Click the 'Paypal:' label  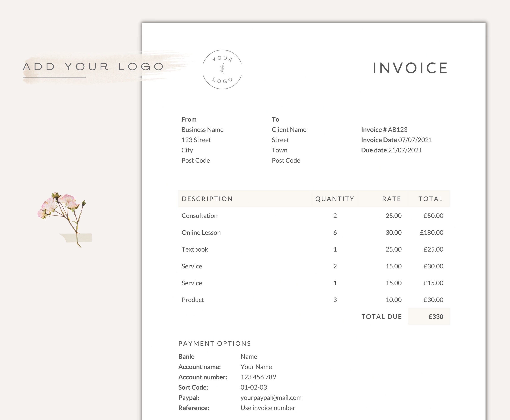[189, 398]
